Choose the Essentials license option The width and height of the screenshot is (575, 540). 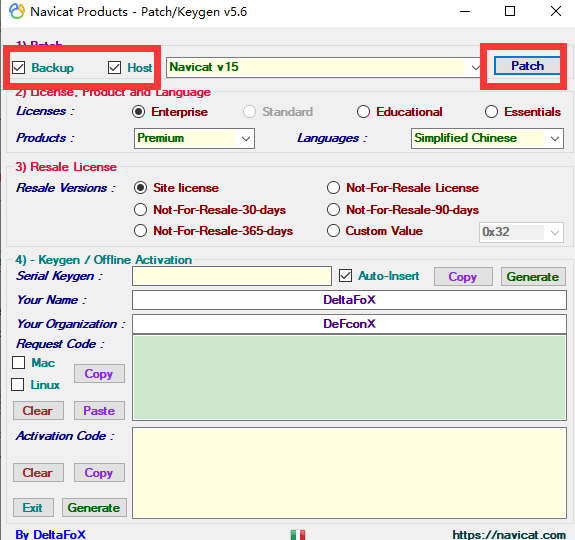click(491, 112)
